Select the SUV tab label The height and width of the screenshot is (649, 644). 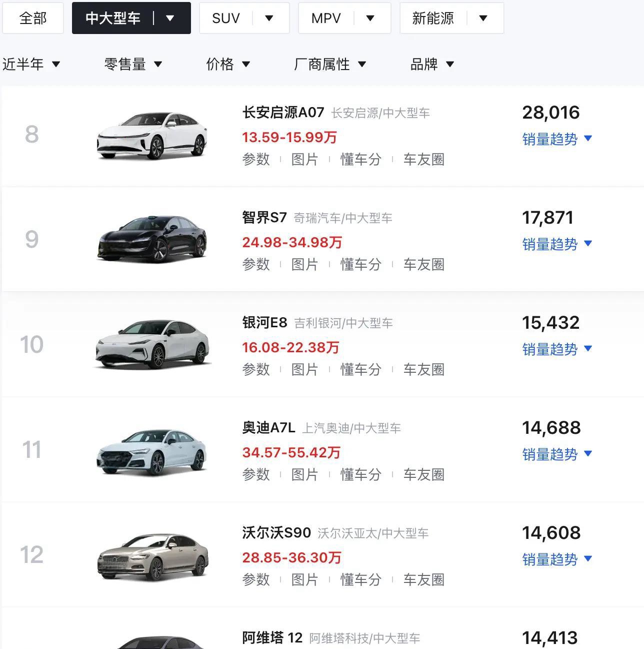pos(226,19)
